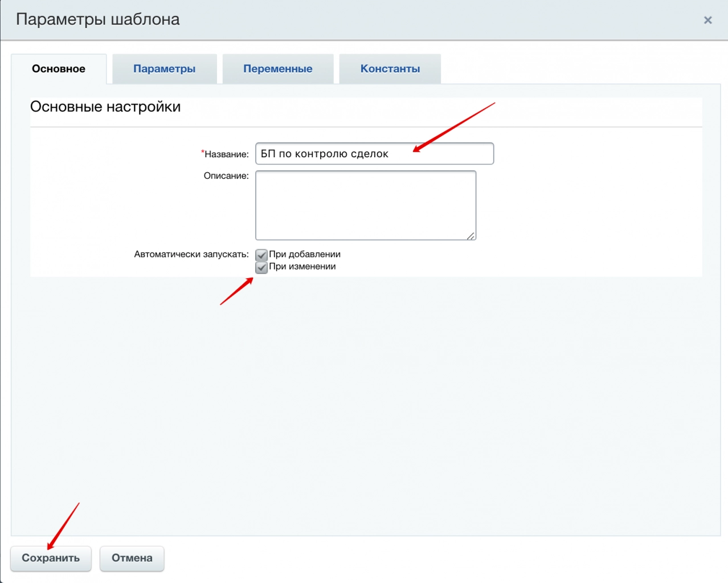728x583 pixels.
Task: Go to the Переменные tab
Action: point(277,69)
